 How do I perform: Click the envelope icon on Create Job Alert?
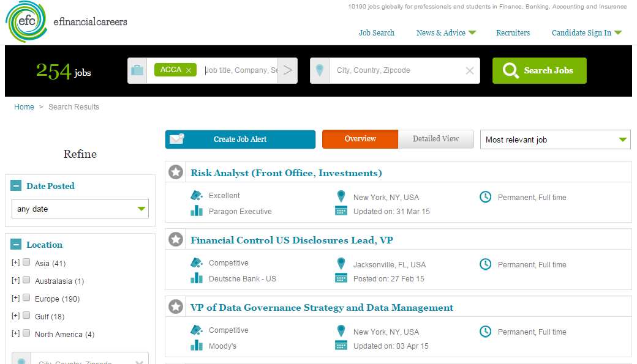point(177,139)
